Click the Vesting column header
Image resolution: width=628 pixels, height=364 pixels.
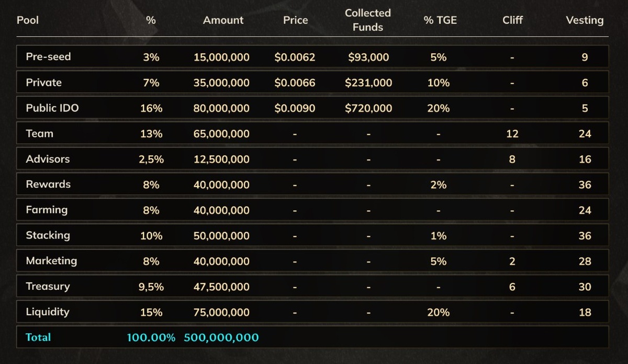(585, 20)
